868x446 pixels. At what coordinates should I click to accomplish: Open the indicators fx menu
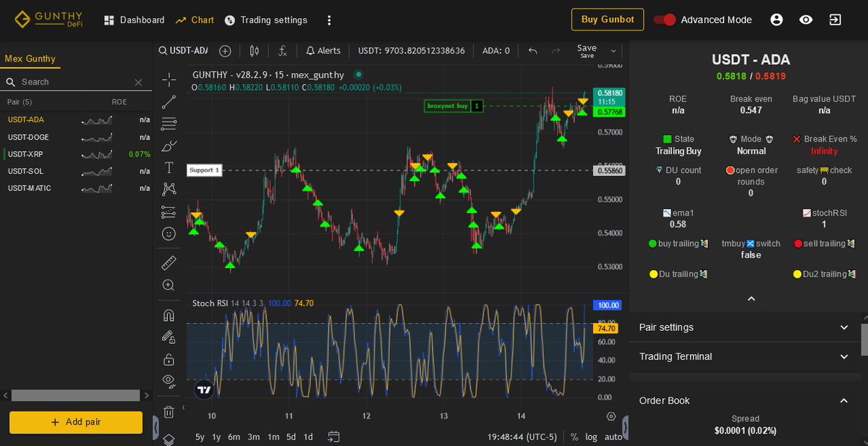(x=283, y=51)
